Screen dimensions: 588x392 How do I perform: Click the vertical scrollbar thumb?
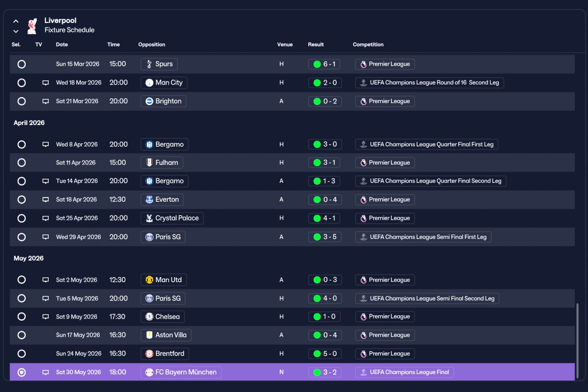pos(578,341)
